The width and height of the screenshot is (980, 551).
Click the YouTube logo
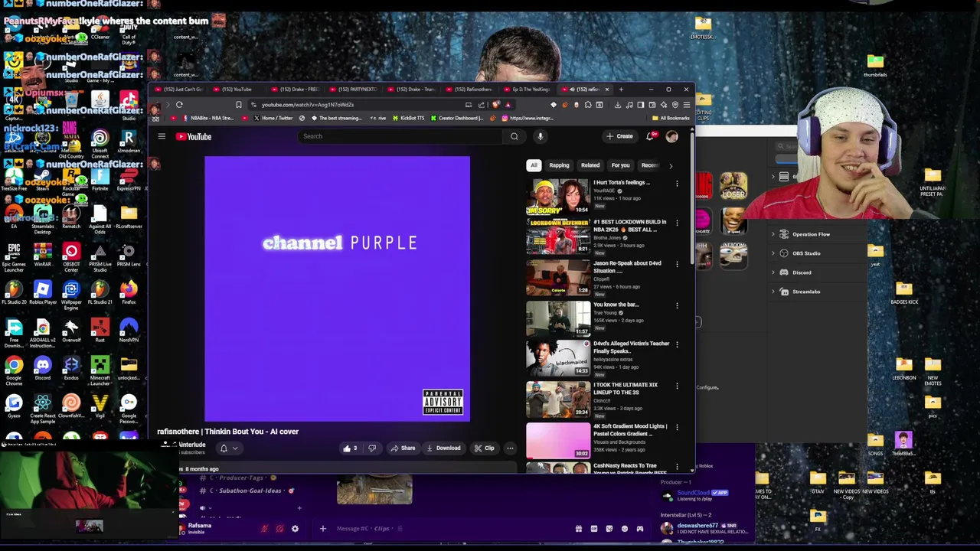coord(194,136)
